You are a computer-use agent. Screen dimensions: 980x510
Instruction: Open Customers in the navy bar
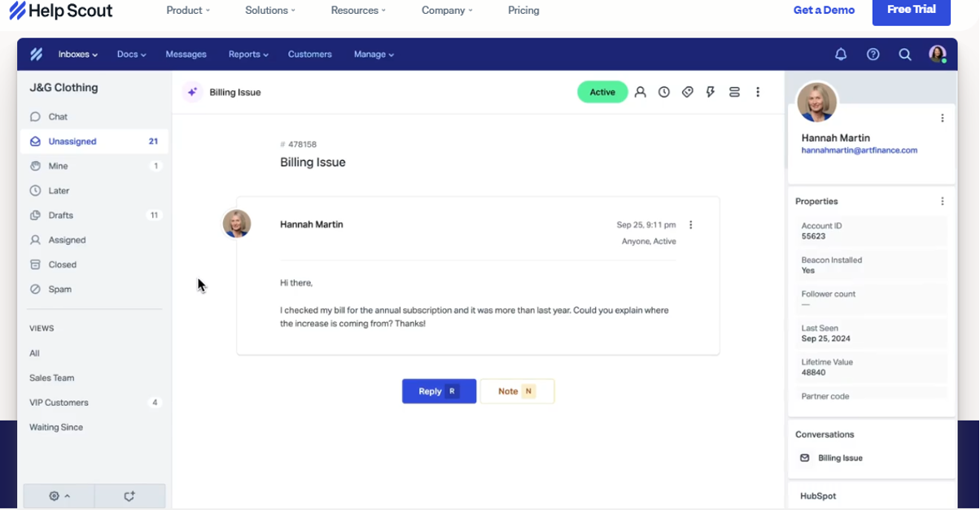click(x=310, y=54)
